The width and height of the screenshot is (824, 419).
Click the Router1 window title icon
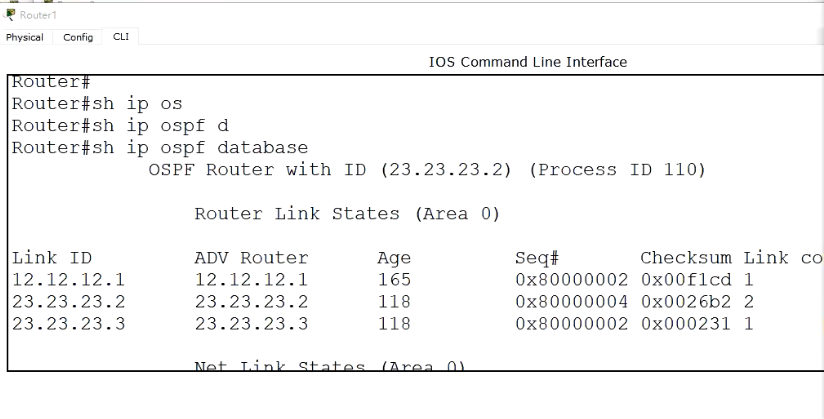click(10, 15)
